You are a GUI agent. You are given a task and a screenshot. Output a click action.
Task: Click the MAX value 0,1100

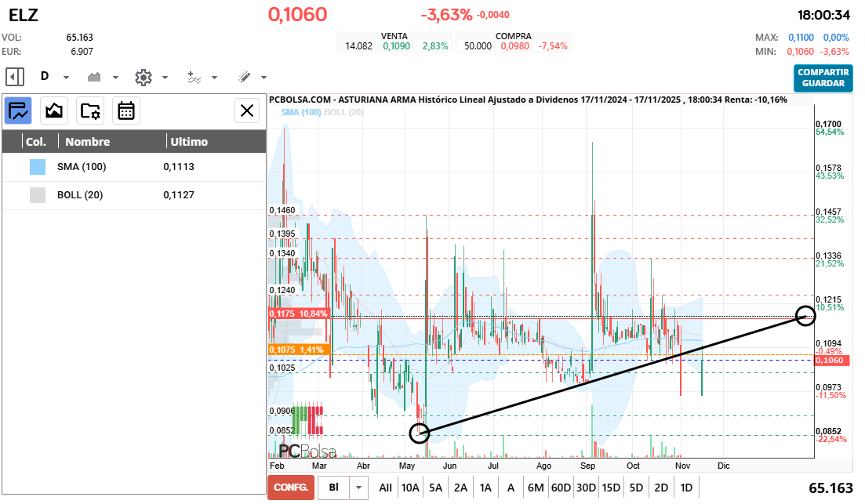[x=801, y=38]
